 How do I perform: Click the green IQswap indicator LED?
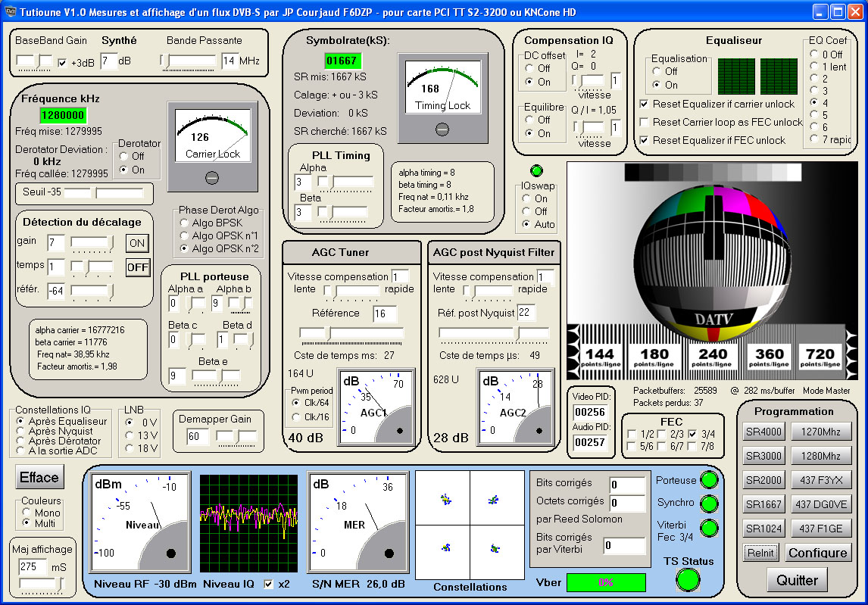point(536,171)
